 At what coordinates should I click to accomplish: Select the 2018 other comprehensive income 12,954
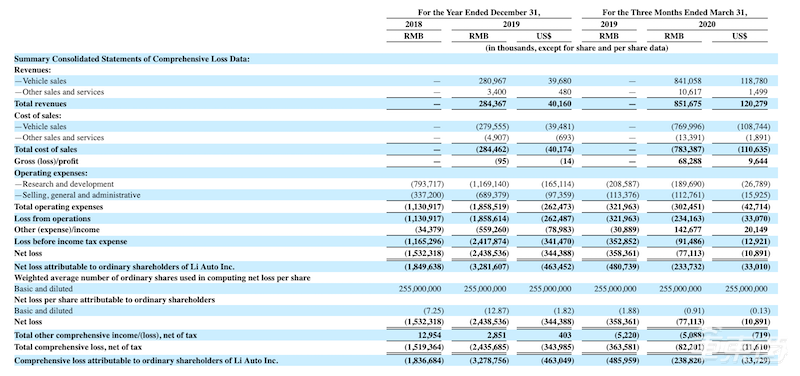433,335
